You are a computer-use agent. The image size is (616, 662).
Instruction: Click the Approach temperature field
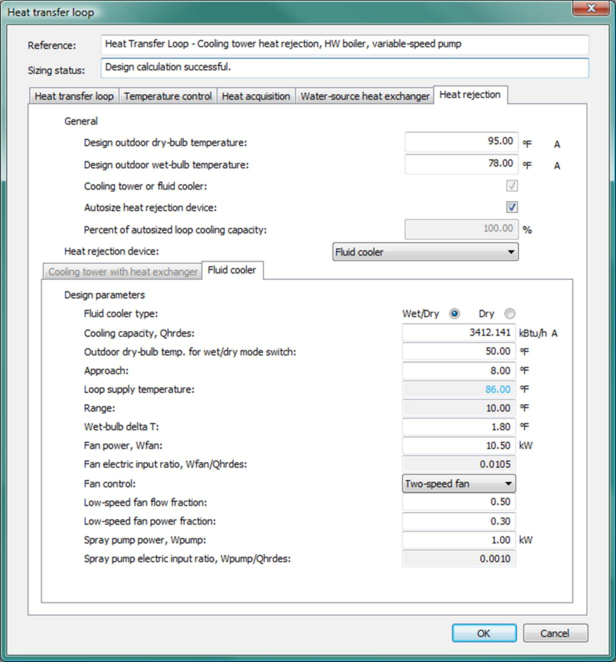coord(460,370)
